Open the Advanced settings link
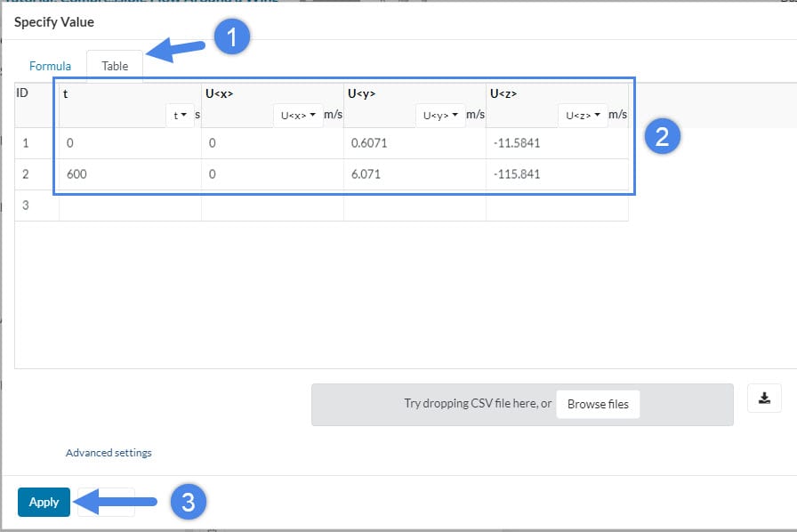The image size is (797, 532). 109,453
